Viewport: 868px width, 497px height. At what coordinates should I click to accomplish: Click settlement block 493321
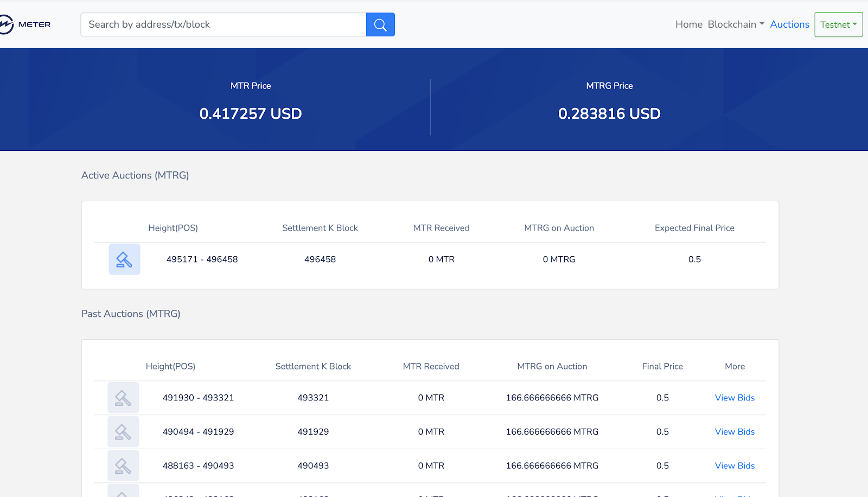click(x=313, y=398)
